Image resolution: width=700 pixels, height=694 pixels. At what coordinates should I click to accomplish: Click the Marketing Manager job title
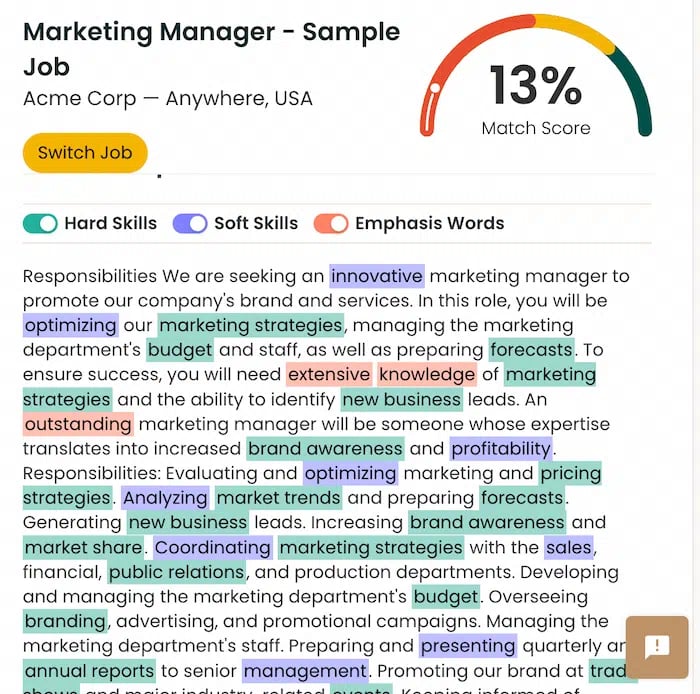pos(212,49)
